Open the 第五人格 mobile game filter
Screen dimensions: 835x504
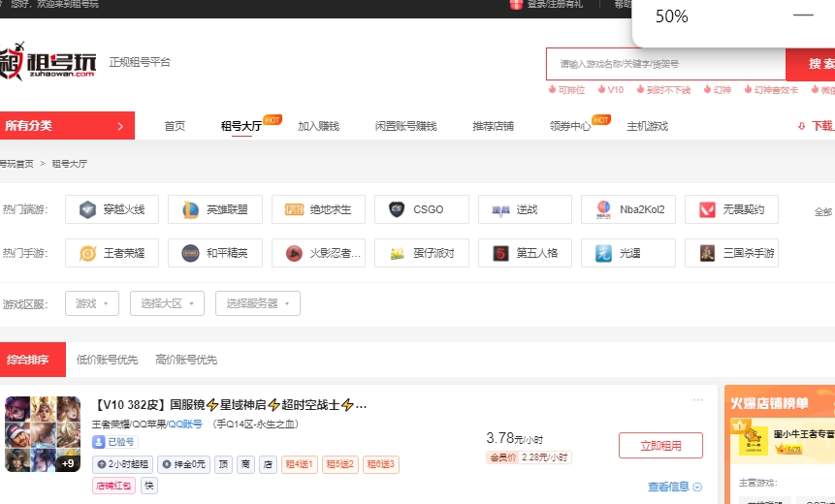(x=525, y=253)
